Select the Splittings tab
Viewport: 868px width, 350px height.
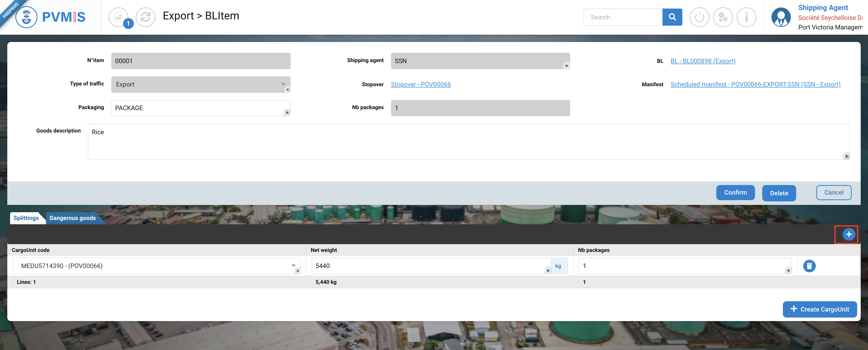26,218
